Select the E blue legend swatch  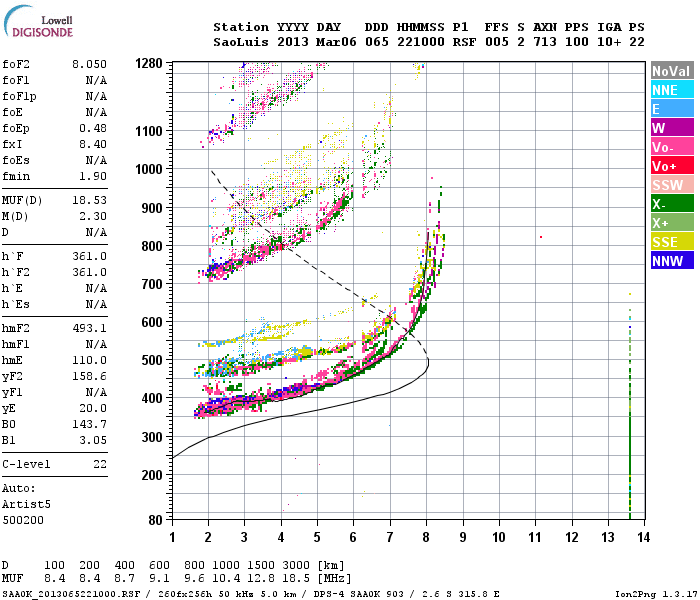[672, 109]
